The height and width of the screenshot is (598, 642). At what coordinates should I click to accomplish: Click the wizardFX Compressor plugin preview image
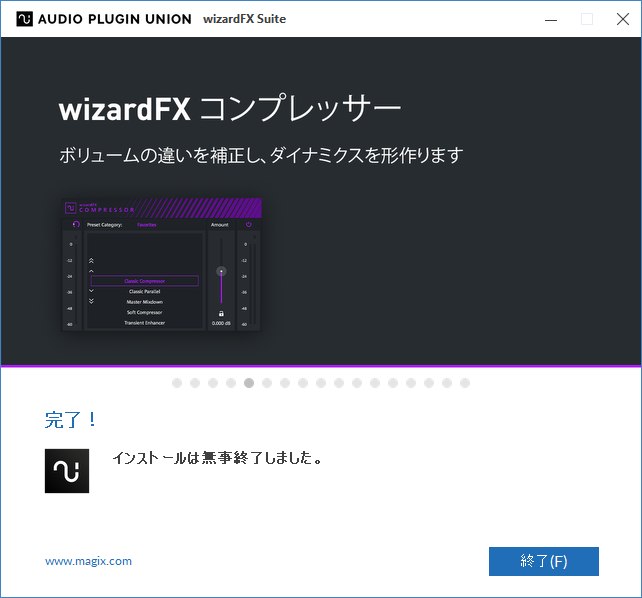161,264
